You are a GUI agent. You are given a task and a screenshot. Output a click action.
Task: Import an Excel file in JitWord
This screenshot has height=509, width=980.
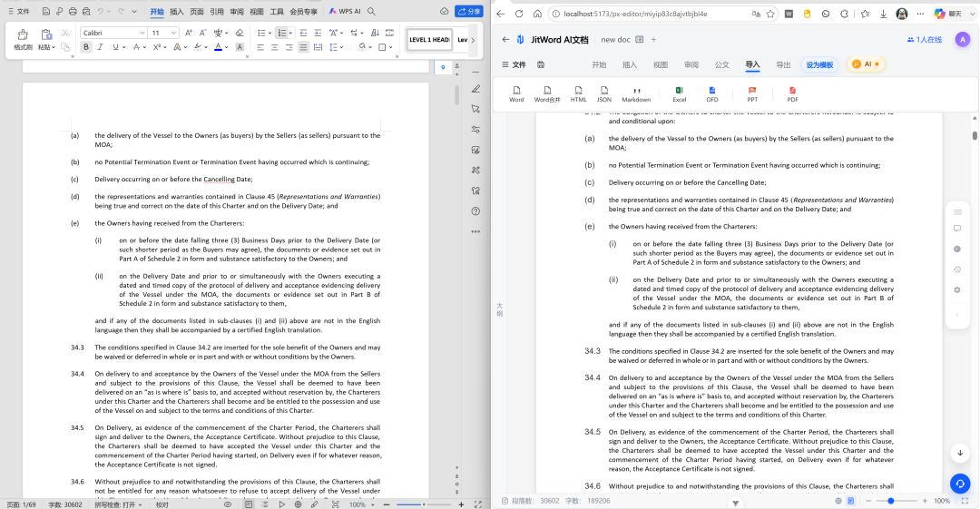680,93
